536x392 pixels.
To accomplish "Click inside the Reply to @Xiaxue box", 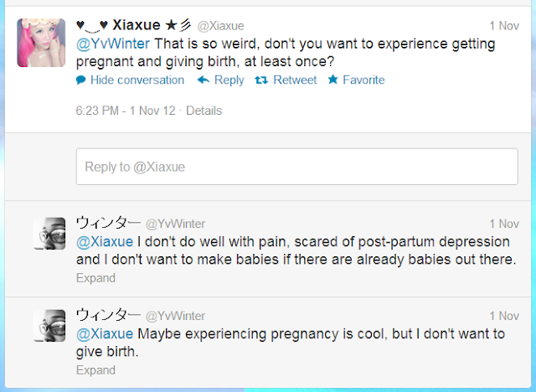I will [296, 167].
